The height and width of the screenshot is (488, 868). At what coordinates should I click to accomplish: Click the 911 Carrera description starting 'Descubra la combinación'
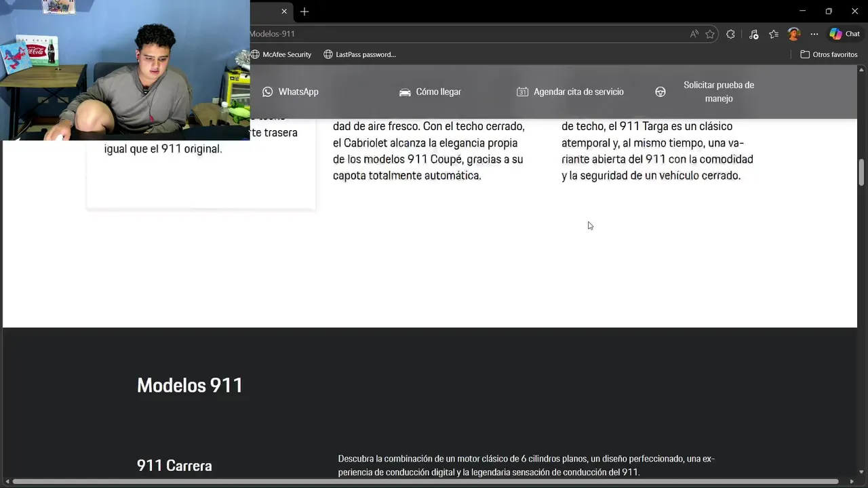click(x=526, y=466)
